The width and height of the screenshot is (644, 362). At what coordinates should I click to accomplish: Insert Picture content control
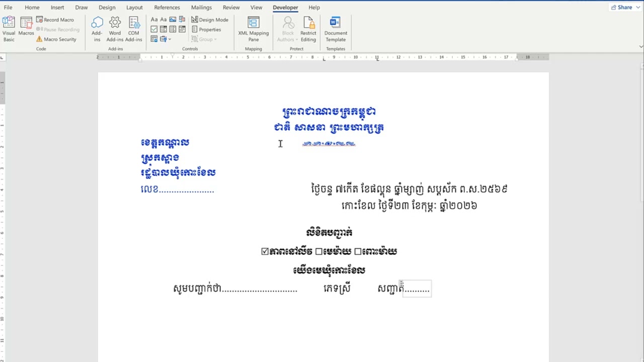coord(173,20)
